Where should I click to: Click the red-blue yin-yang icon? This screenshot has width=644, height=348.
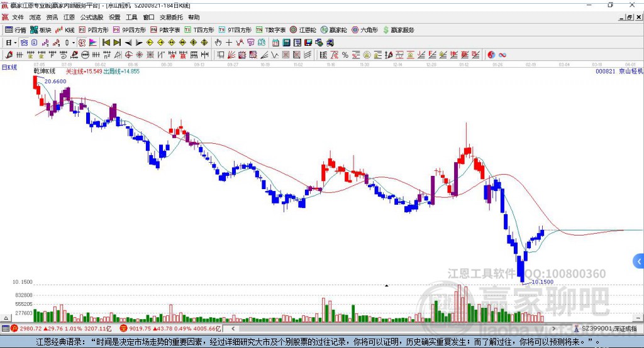tap(491, 55)
